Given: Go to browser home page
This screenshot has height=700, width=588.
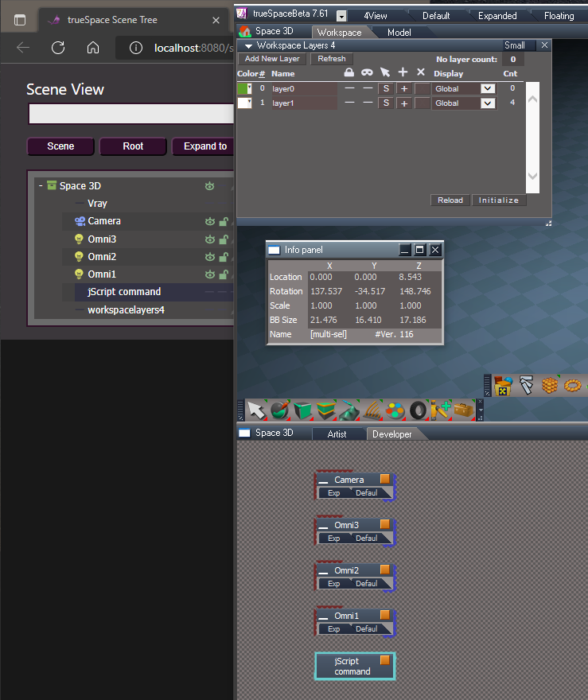Looking at the screenshot, I should 93,48.
